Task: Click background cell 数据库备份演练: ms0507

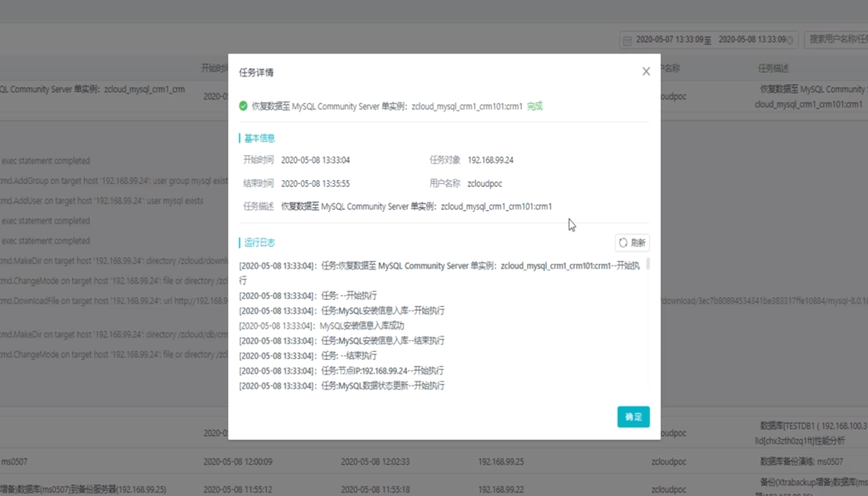Action: (x=802, y=462)
